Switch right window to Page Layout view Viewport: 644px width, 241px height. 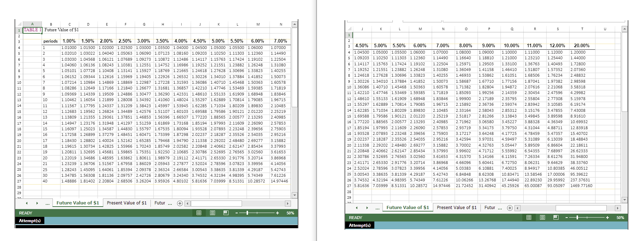click(543, 218)
